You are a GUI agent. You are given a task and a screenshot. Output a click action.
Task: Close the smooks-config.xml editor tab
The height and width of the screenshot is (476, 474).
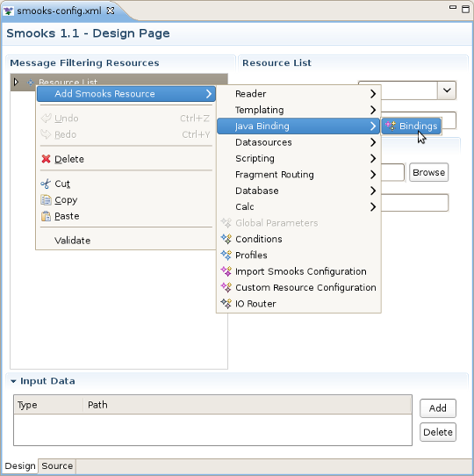coord(111,11)
